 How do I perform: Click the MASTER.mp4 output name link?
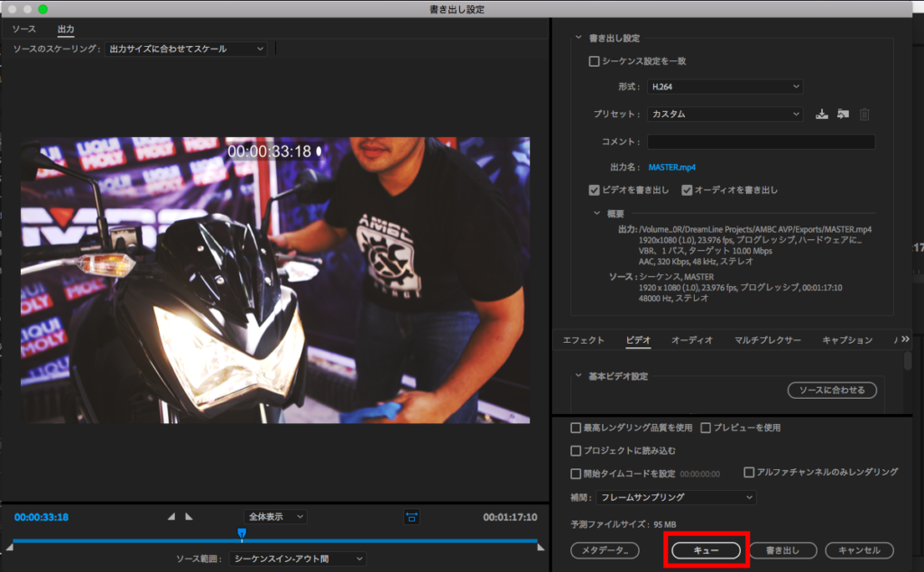pos(671,167)
